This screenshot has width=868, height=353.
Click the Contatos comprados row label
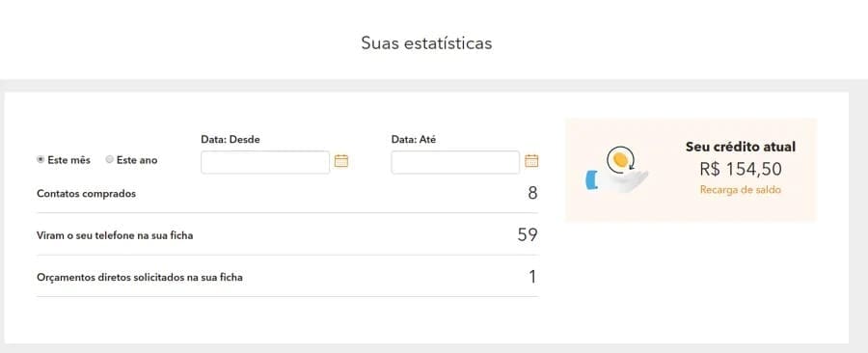coord(87,194)
